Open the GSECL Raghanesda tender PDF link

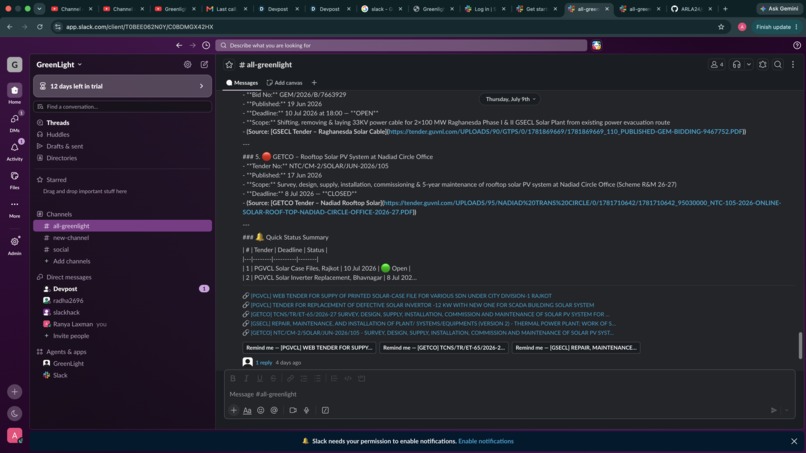[565, 132]
